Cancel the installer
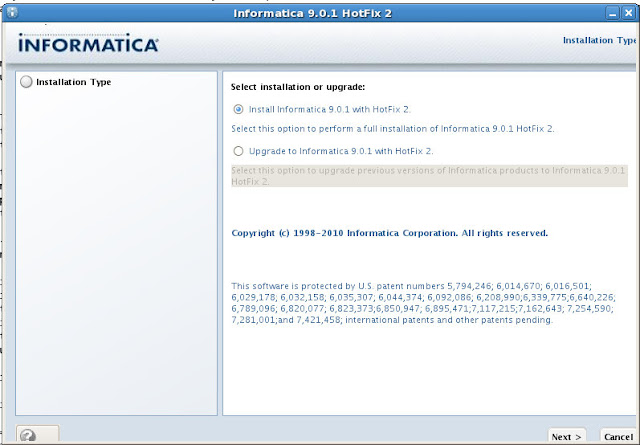The height and width of the screenshot is (445, 640). (619, 436)
